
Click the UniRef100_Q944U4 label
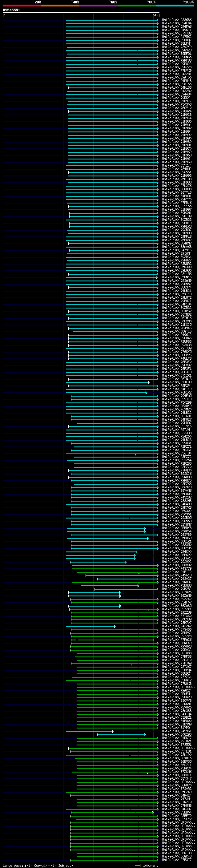pos(176,94)
